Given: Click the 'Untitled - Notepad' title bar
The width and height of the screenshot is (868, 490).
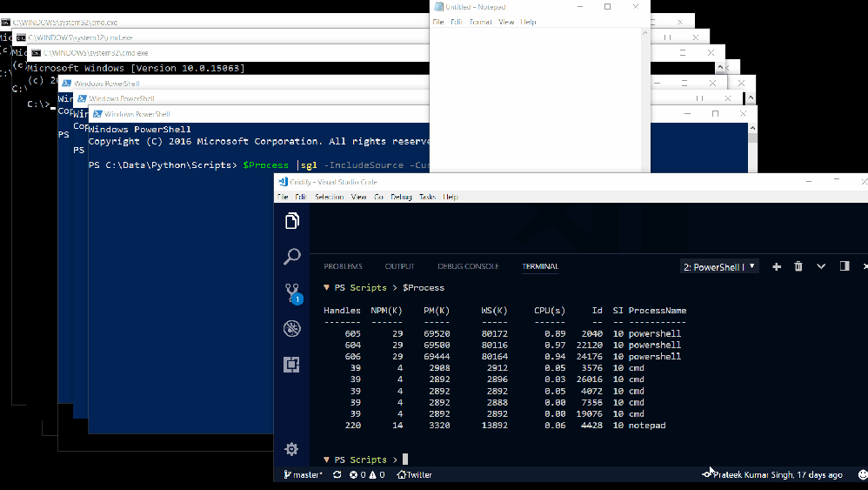Looking at the screenshot, I should pyautogui.click(x=540, y=7).
